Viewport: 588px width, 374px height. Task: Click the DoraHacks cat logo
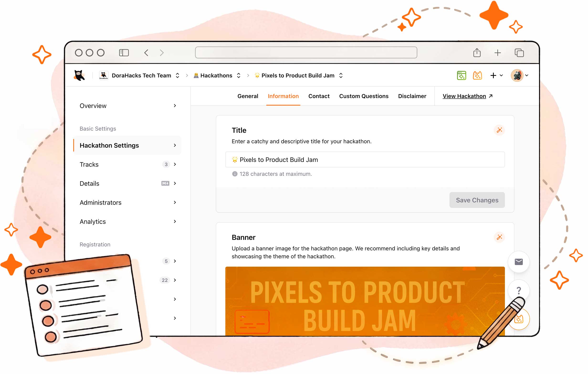(79, 76)
